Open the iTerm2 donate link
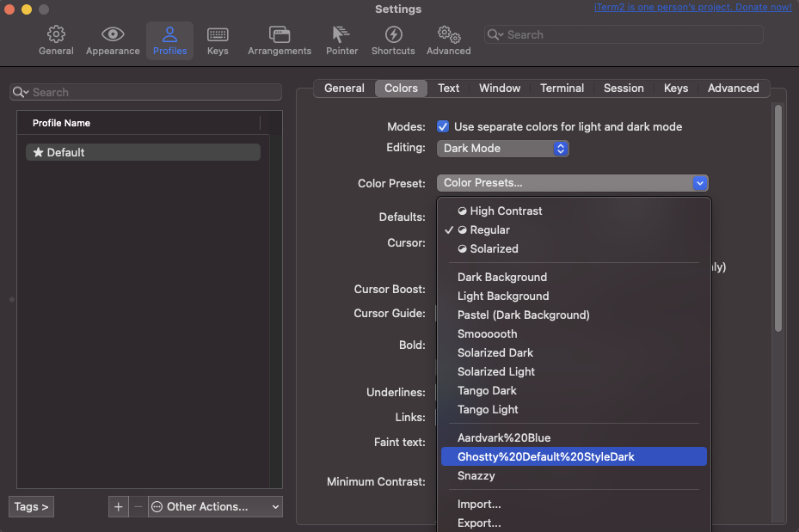This screenshot has width=799, height=532. click(x=692, y=7)
